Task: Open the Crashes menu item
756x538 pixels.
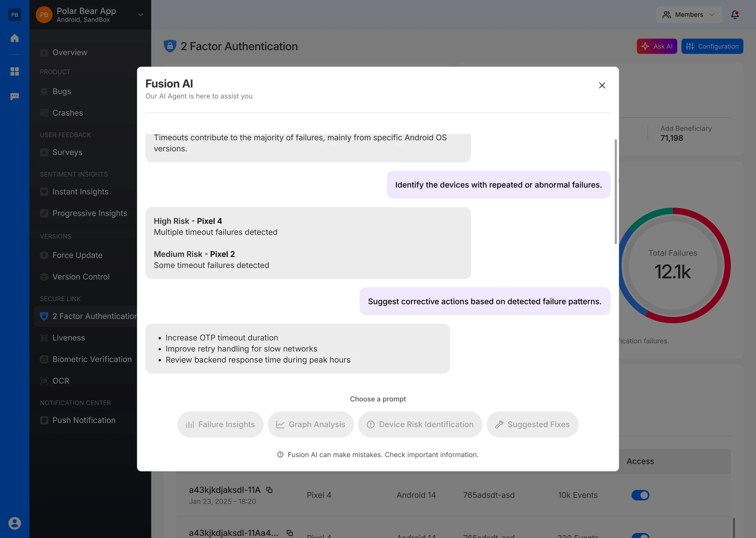Action: pos(68,113)
